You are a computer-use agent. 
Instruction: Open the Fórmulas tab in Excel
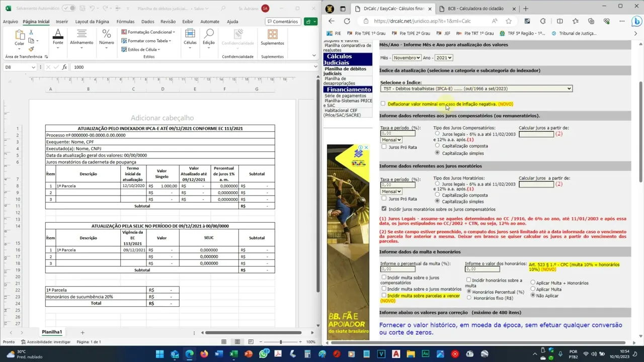pyautogui.click(x=125, y=22)
